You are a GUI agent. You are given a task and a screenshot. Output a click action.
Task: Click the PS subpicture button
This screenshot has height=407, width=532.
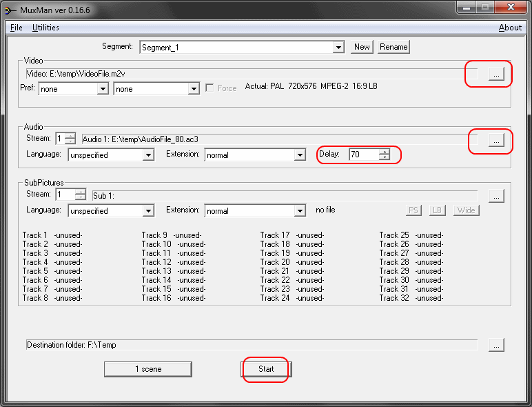(413, 210)
